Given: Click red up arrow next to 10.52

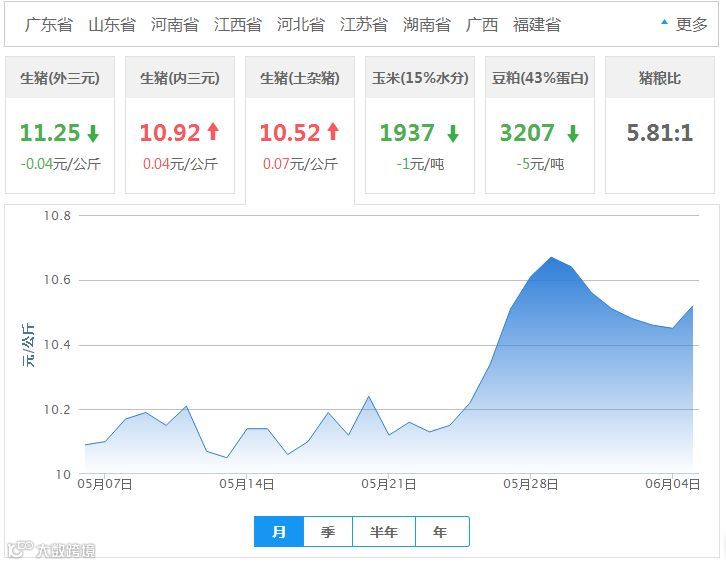Looking at the screenshot, I should pos(333,132).
